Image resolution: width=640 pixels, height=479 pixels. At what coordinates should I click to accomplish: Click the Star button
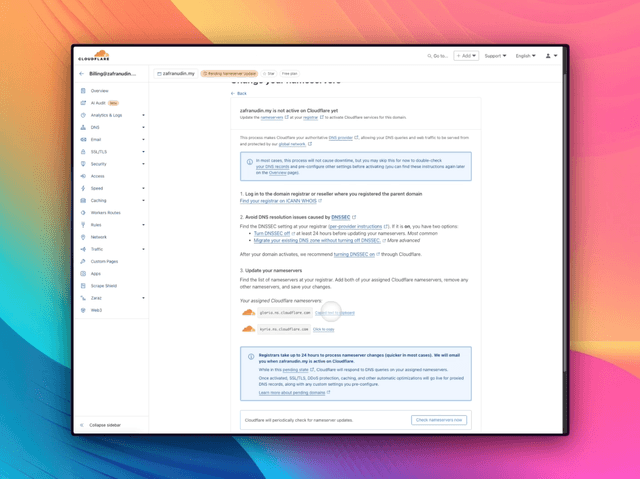(269, 74)
